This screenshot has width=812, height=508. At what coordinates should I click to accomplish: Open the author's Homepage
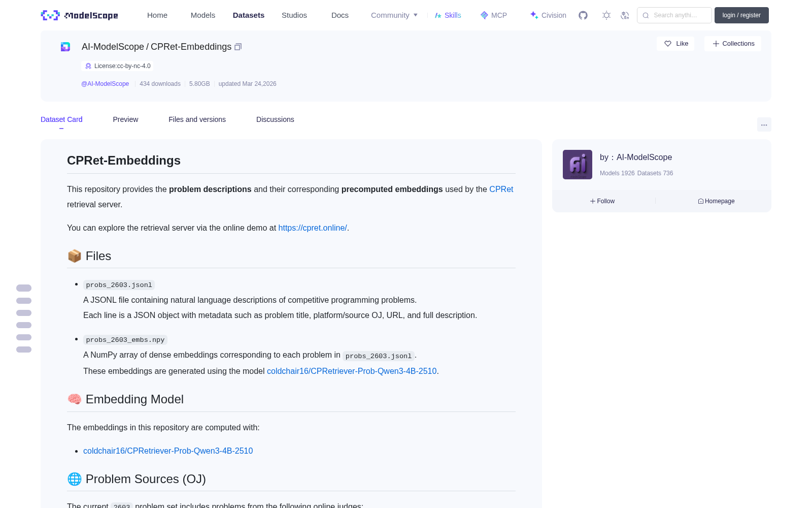(x=716, y=201)
